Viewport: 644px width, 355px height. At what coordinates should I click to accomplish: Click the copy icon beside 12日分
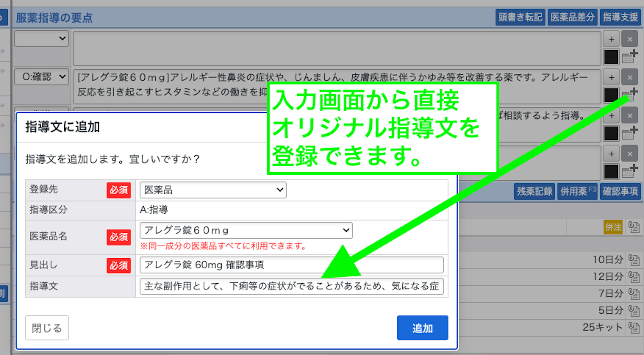(634, 277)
